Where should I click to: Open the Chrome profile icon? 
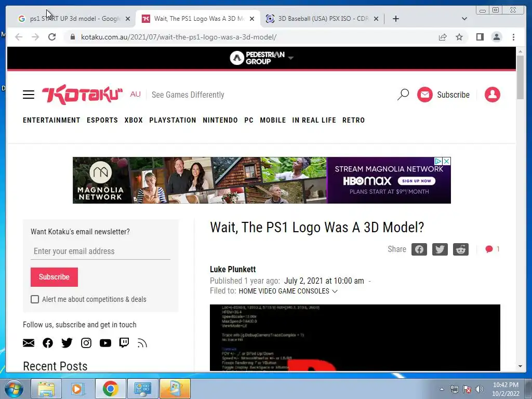point(496,37)
